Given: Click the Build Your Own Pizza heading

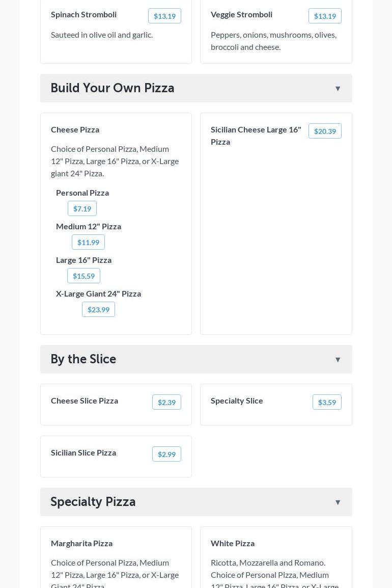Looking at the screenshot, I should [x=113, y=88].
